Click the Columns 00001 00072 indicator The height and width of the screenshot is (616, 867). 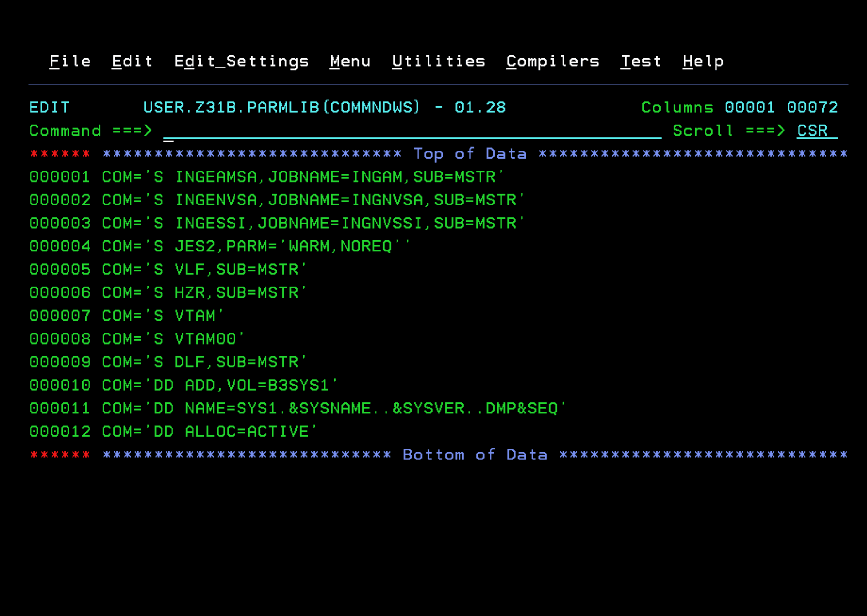coord(739,107)
